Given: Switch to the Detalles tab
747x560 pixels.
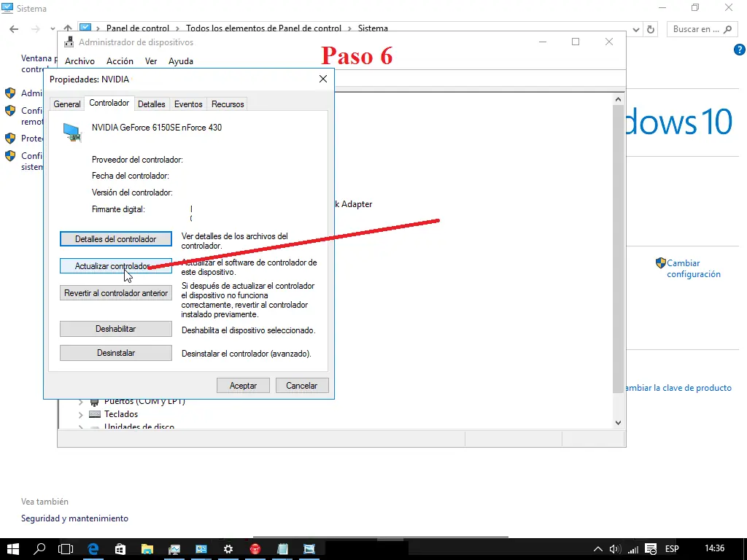Looking at the screenshot, I should click(152, 104).
